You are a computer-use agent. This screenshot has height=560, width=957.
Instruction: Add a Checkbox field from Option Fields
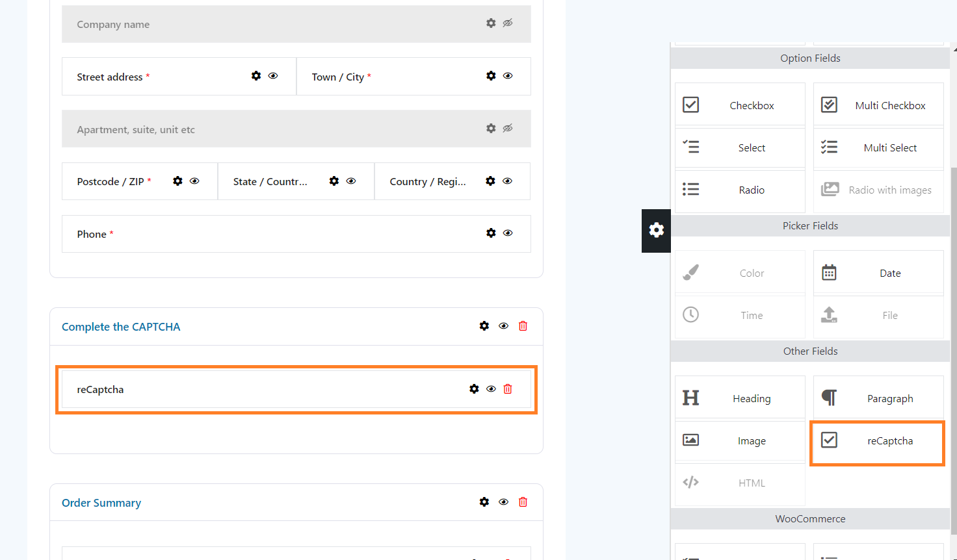click(x=740, y=105)
